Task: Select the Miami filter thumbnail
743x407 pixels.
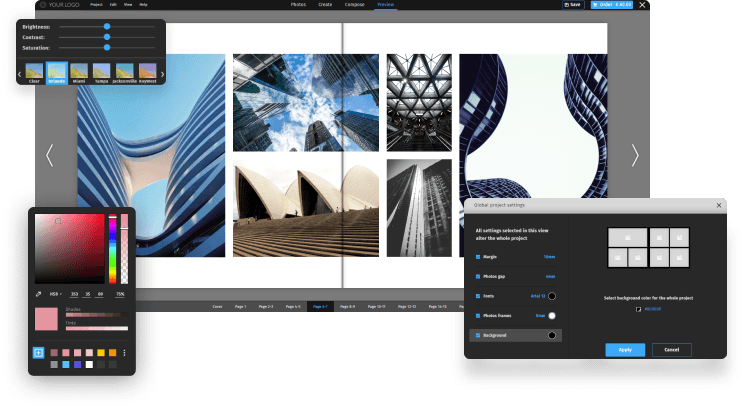Action: [79, 72]
